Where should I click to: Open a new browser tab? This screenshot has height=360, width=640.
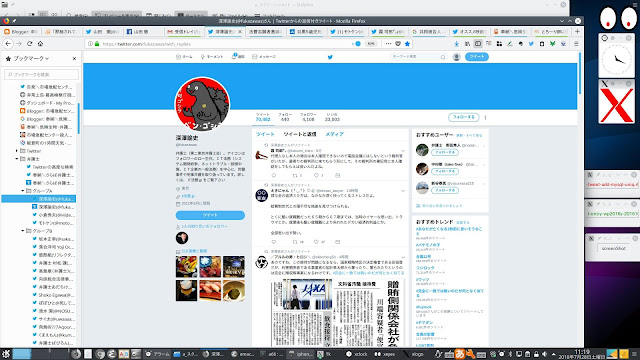577,31
